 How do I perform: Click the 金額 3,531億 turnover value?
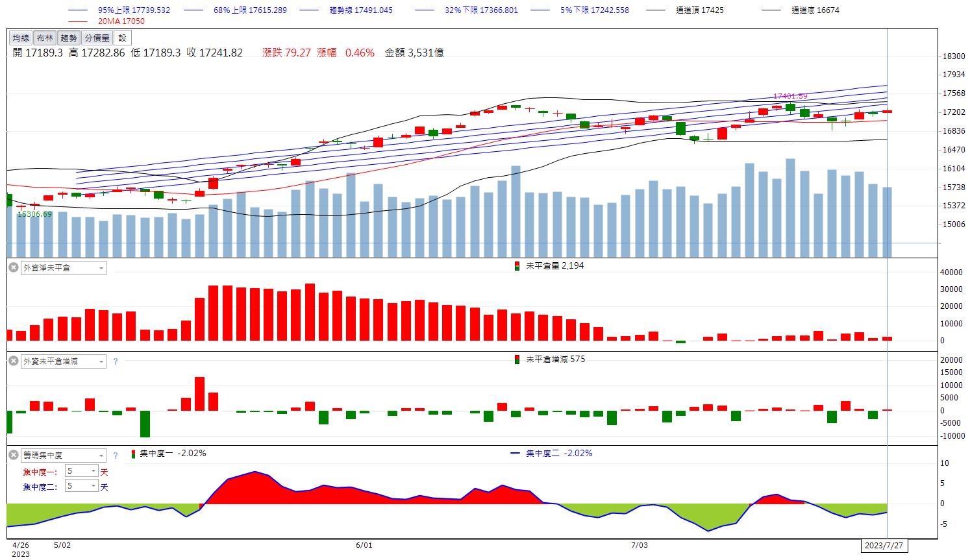(414, 53)
